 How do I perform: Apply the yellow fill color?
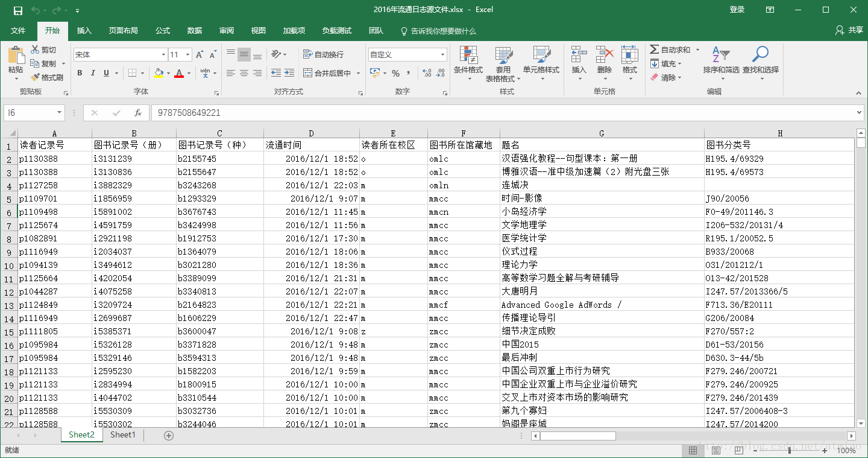[159, 73]
